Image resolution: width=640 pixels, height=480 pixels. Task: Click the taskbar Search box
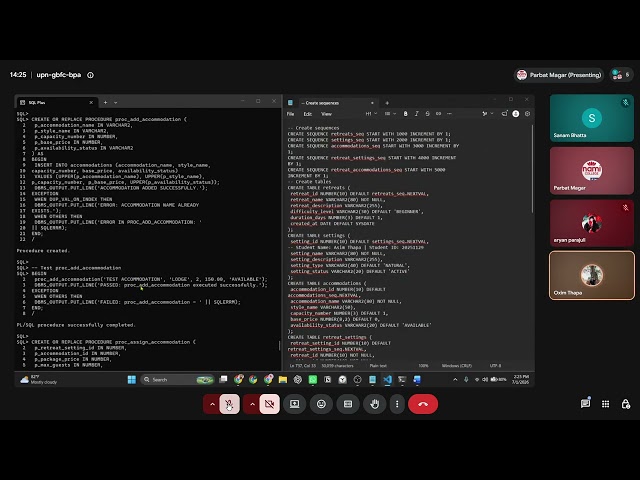tap(178, 380)
